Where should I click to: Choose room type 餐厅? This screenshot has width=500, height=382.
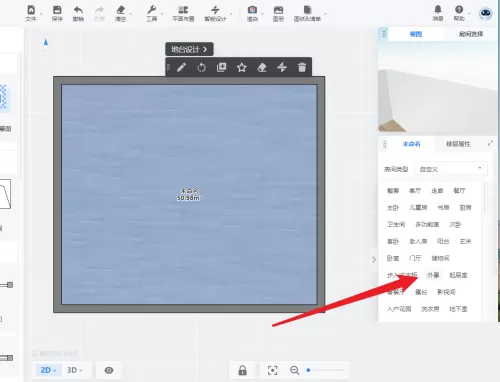(x=459, y=191)
